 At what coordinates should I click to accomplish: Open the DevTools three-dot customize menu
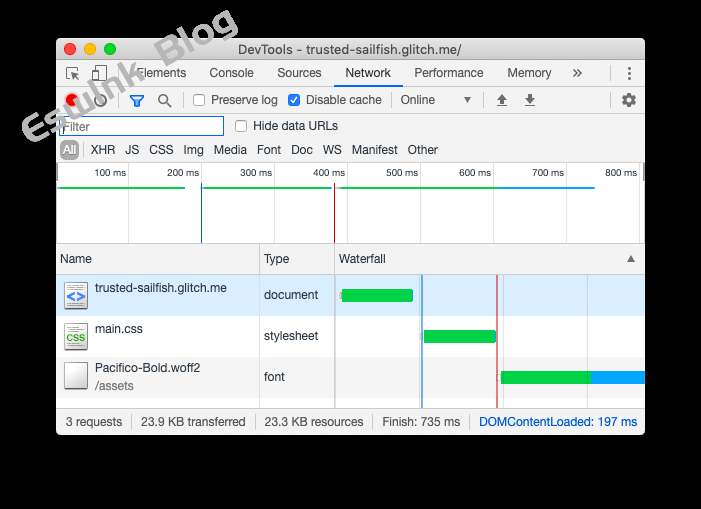click(629, 73)
